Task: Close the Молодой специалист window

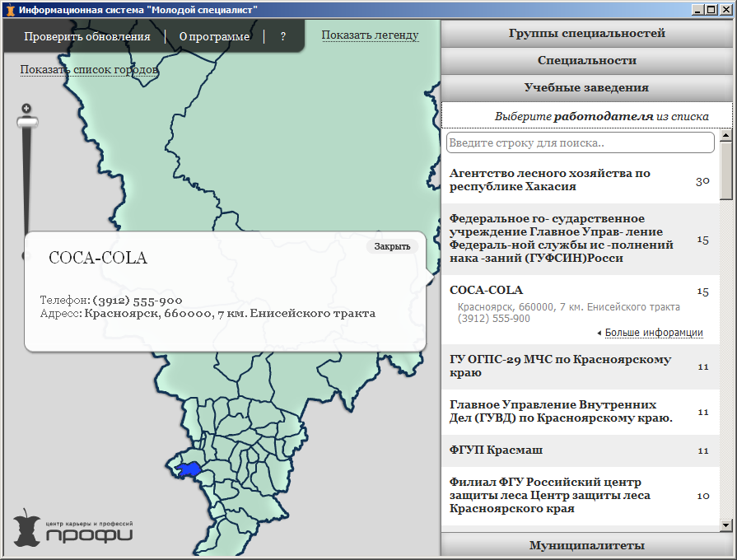Action: 725,10
